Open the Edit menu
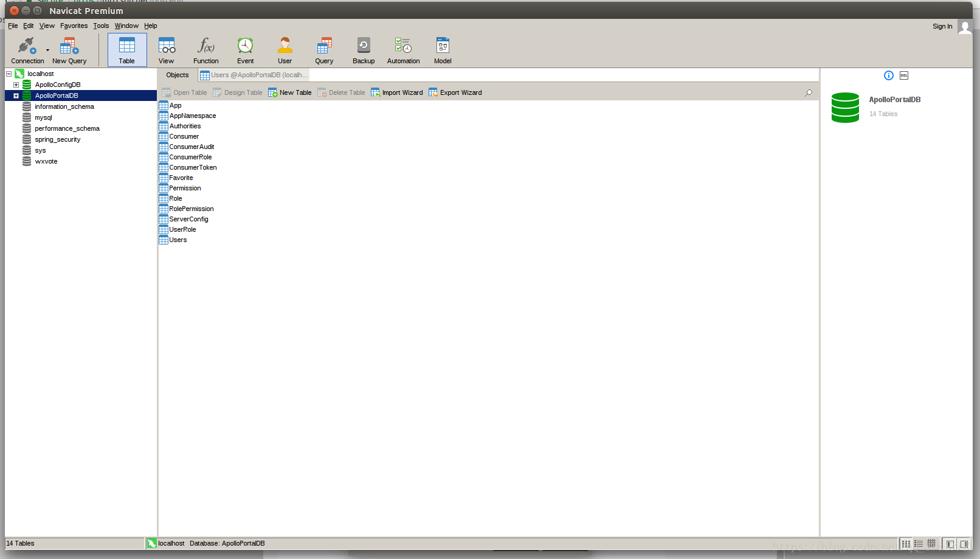980x559 pixels. click(x=29, y=26)
